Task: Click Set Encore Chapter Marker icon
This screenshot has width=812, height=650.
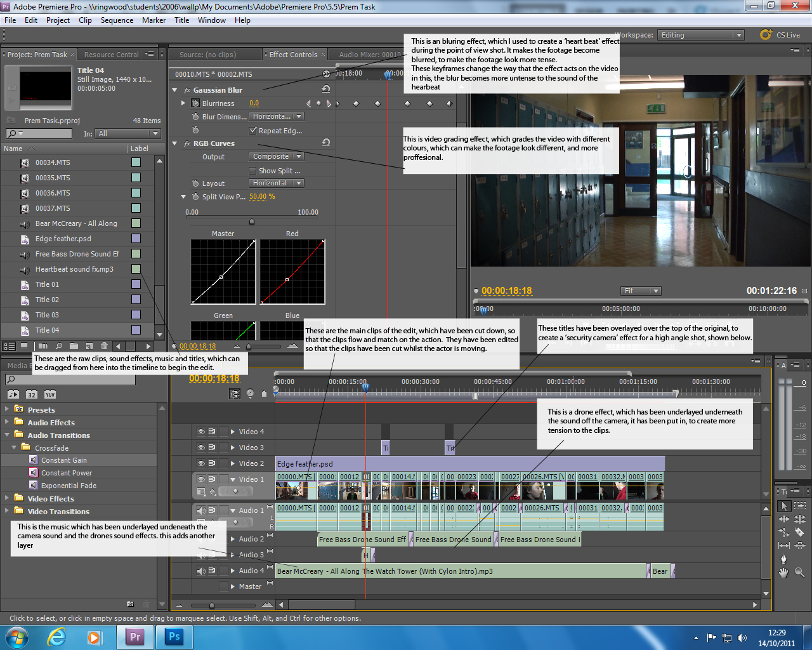Action: pos(249,394)
